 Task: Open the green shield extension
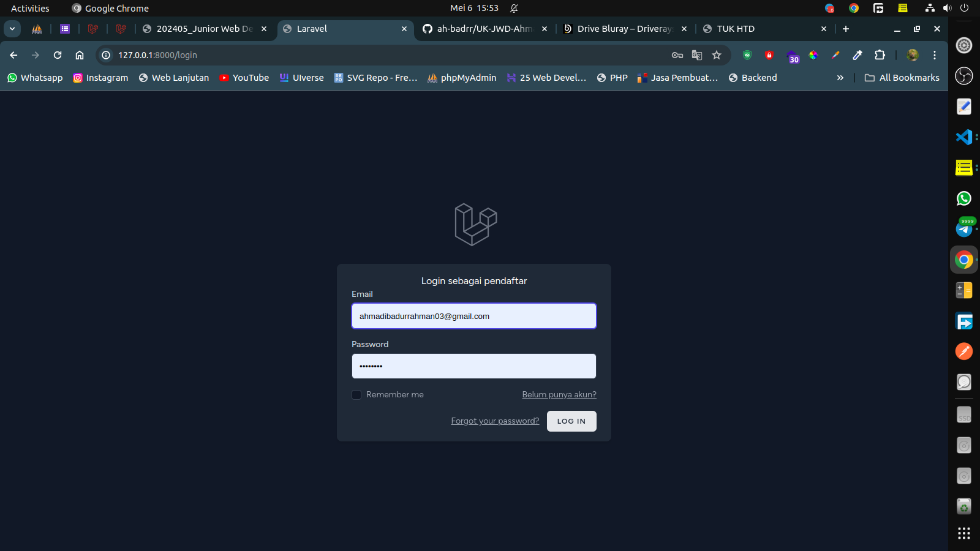(747, 55)
